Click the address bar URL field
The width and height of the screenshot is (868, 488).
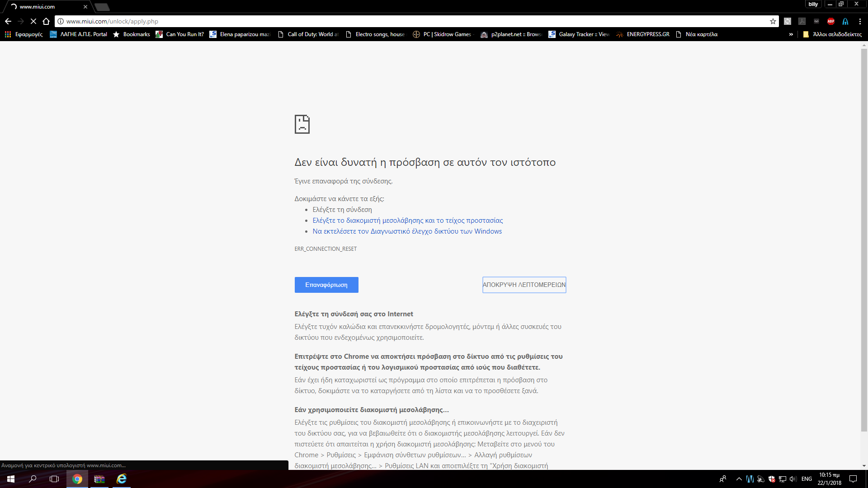pyautogui.click(x=407, y=21)
